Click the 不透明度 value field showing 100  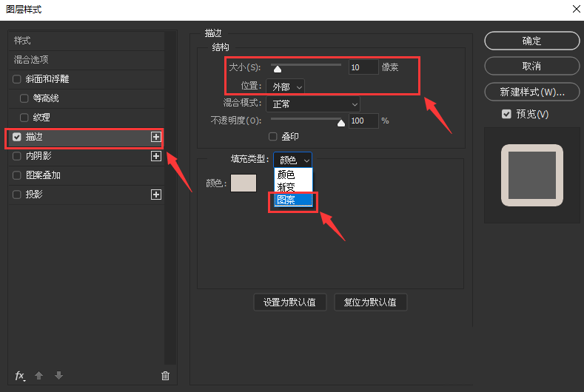pos(363,121)
